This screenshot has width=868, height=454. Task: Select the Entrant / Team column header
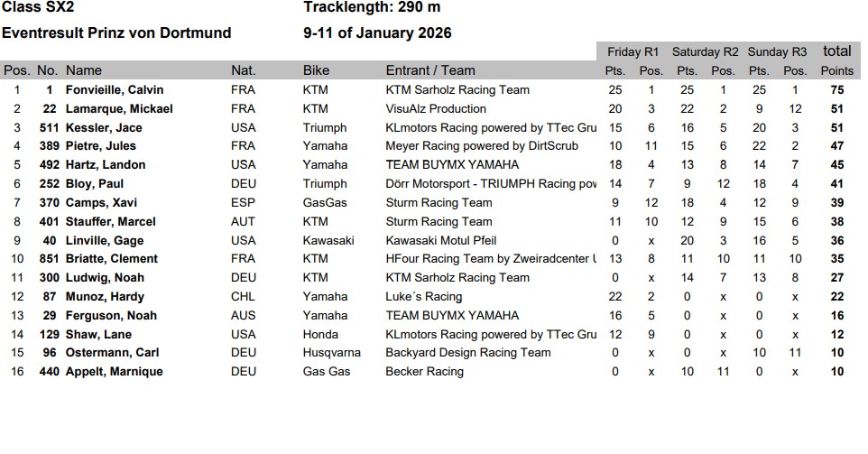click(x=430, y=70)
